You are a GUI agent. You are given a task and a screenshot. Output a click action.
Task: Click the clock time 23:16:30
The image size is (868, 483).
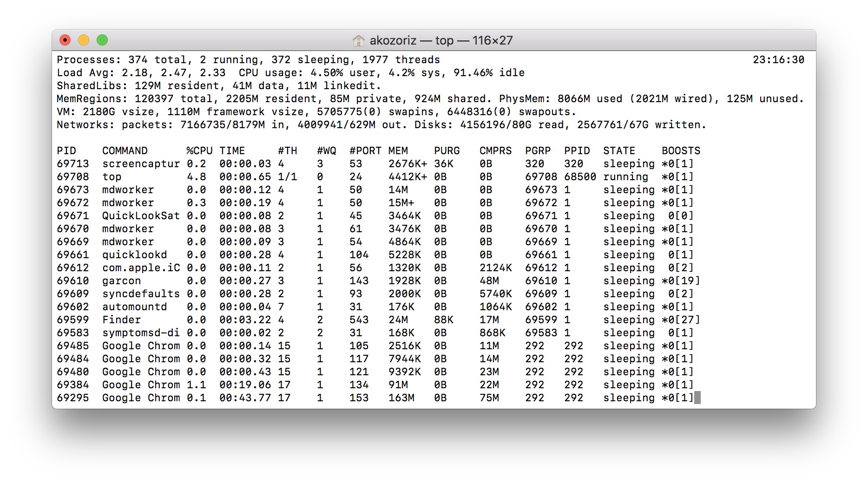778,60
